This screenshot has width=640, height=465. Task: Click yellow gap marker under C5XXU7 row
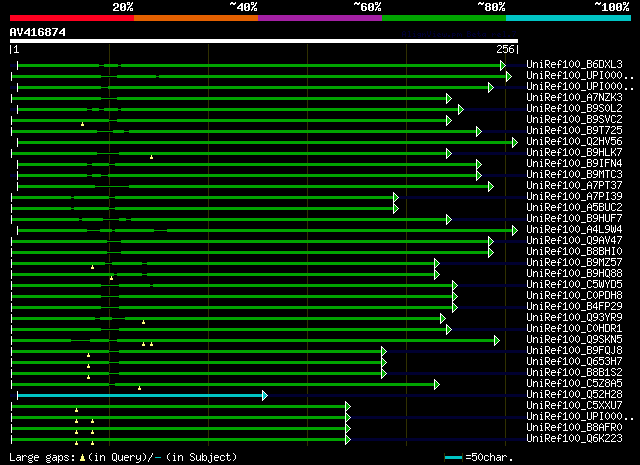[76, 410]
